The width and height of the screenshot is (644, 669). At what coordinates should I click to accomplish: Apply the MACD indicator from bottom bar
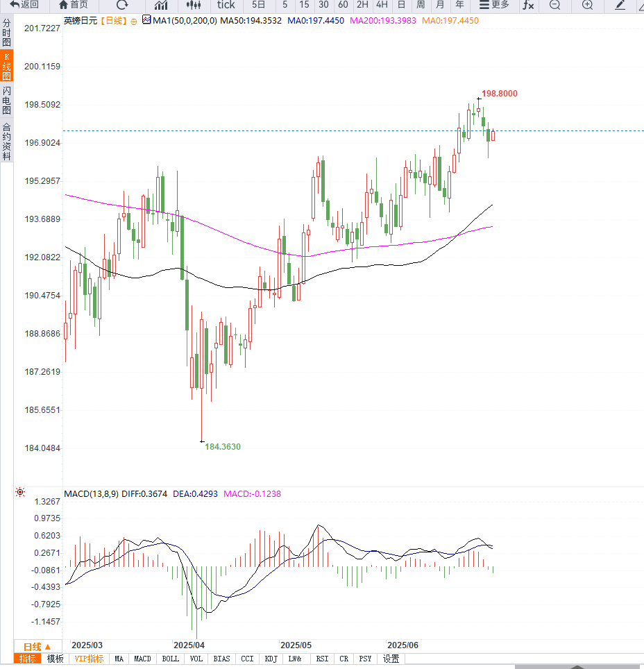pyautogui.click(x=142, y=659)
